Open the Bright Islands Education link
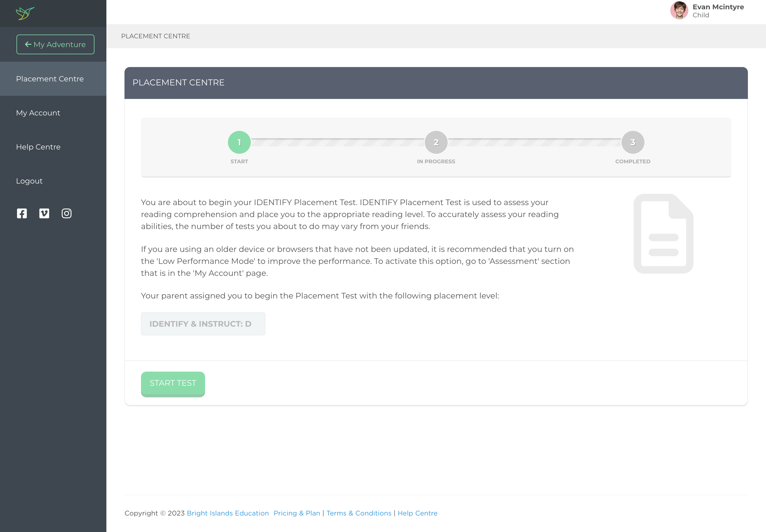 (228, 513)
